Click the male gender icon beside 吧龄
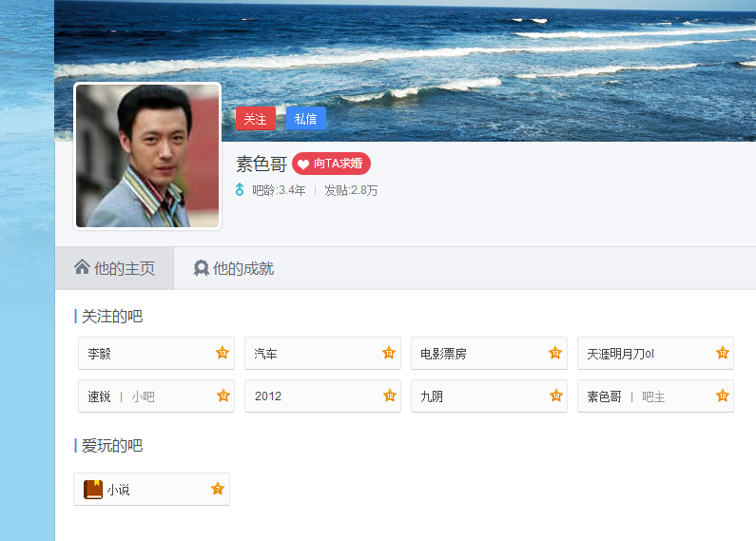The width and height of the screenshot is (756, 541). pyautogui.click(x=240, y=189)
